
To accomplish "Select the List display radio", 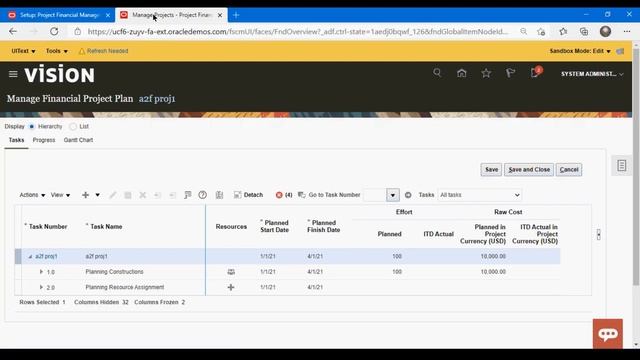I will (73, 127).
